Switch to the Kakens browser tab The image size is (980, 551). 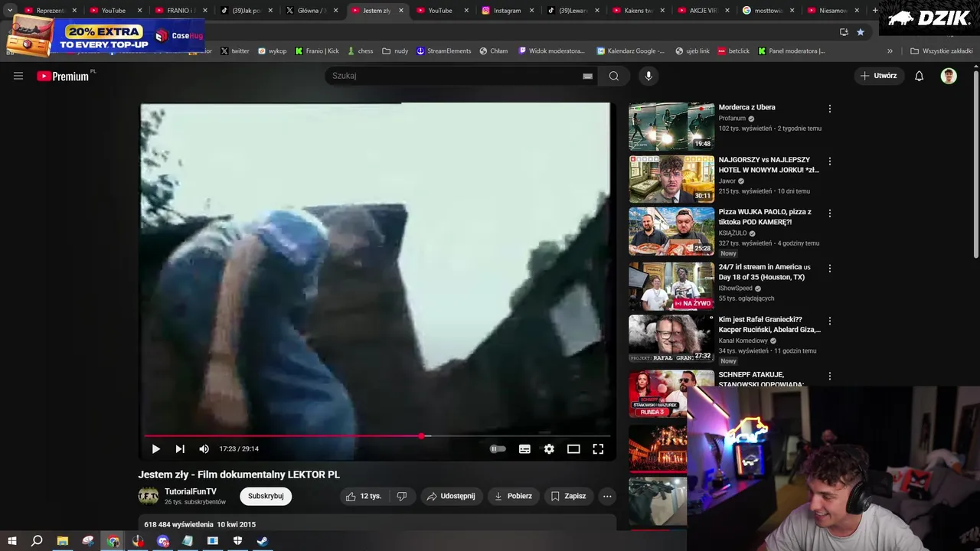[x=638, y=11]
